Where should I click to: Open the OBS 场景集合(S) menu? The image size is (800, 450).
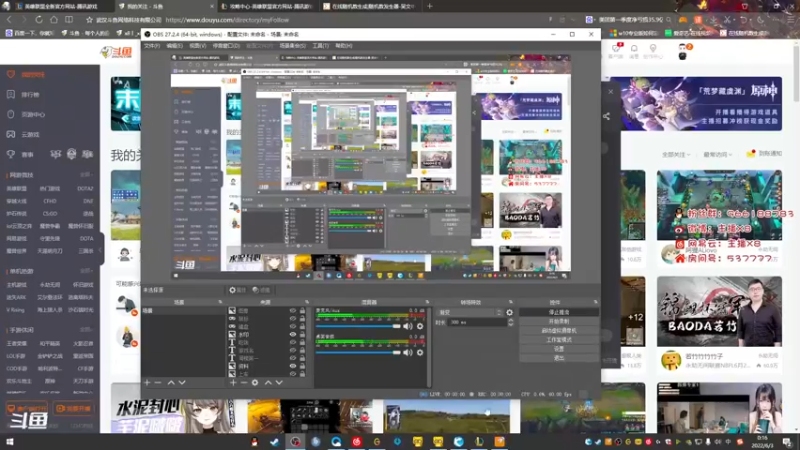(292, 45)
